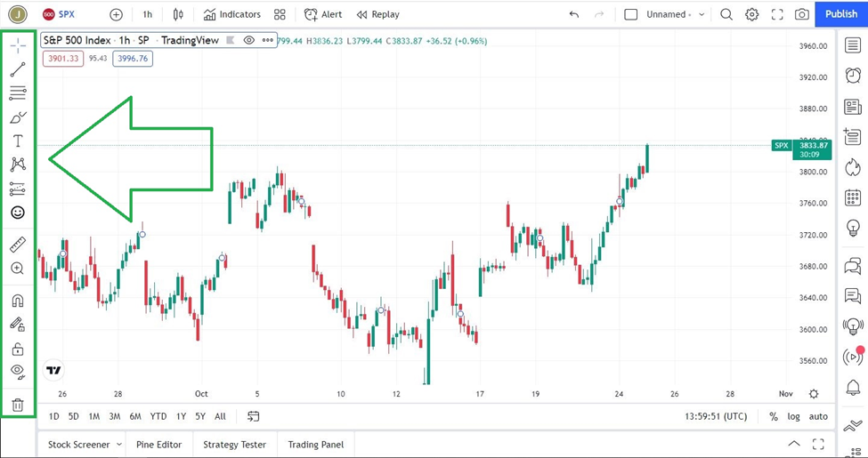Select the trend line drawing tool
868x458 pixels.
tap(18, 69)
